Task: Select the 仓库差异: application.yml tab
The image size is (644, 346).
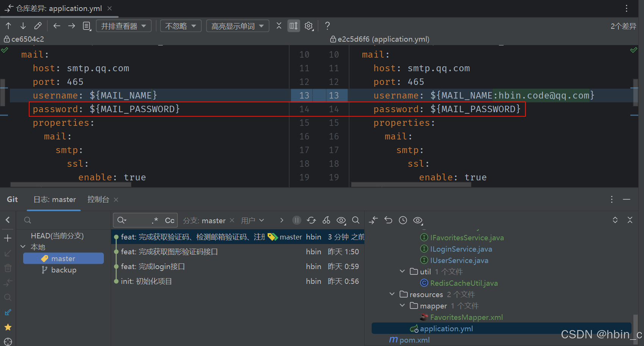Action: click(x=59, y=8)
